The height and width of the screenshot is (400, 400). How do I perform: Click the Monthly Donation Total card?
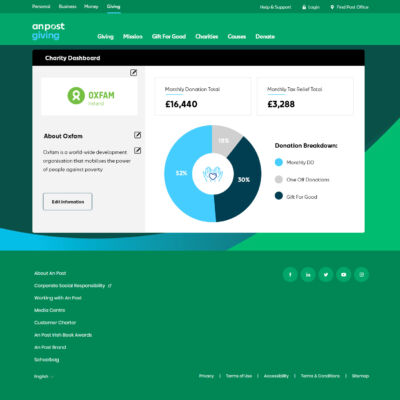[x=203, y=97]
